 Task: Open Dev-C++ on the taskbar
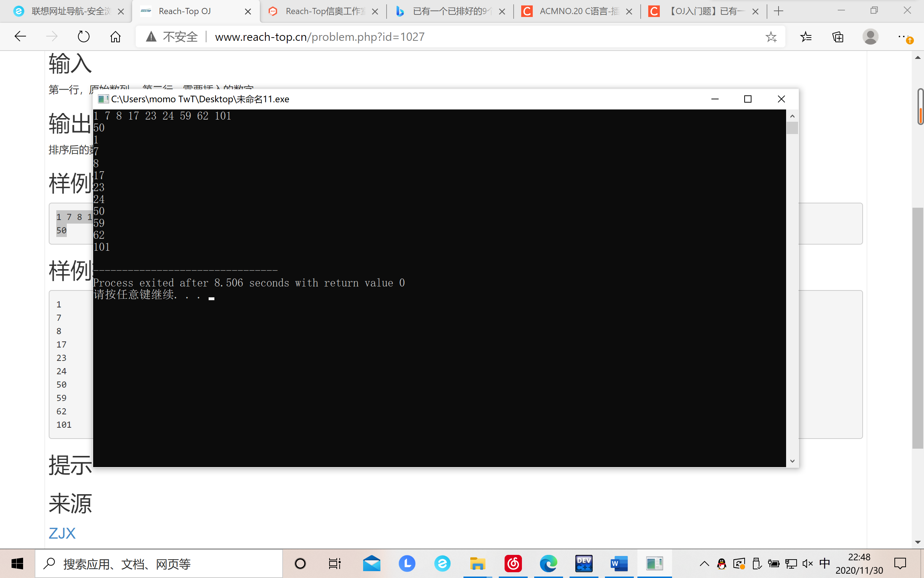584,564
